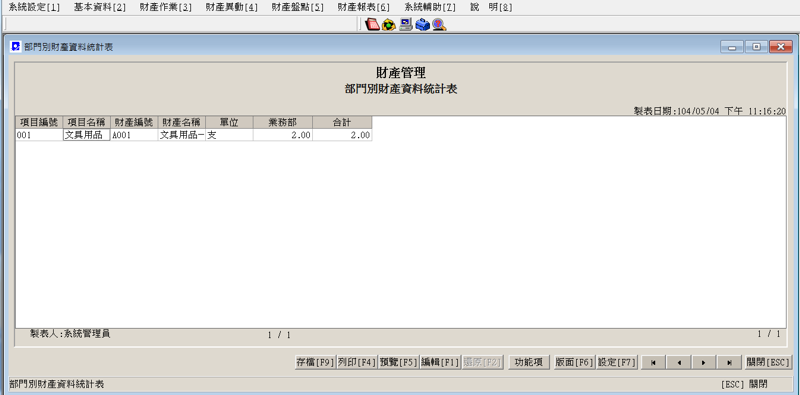The image size is (800, 395).
Task: Select the 文具用品- property name cell
Action: (x=182, y=135)
